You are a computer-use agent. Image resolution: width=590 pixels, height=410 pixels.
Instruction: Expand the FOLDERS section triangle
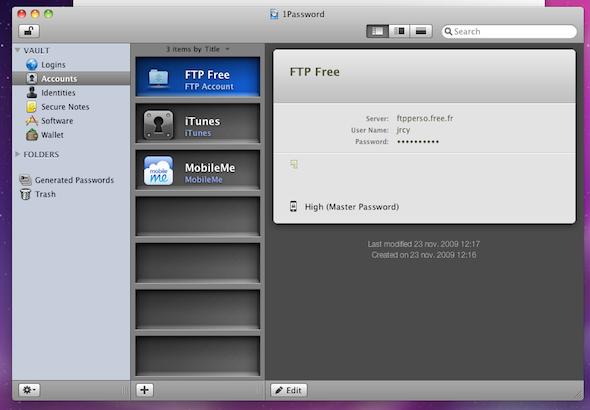point(17,154)
